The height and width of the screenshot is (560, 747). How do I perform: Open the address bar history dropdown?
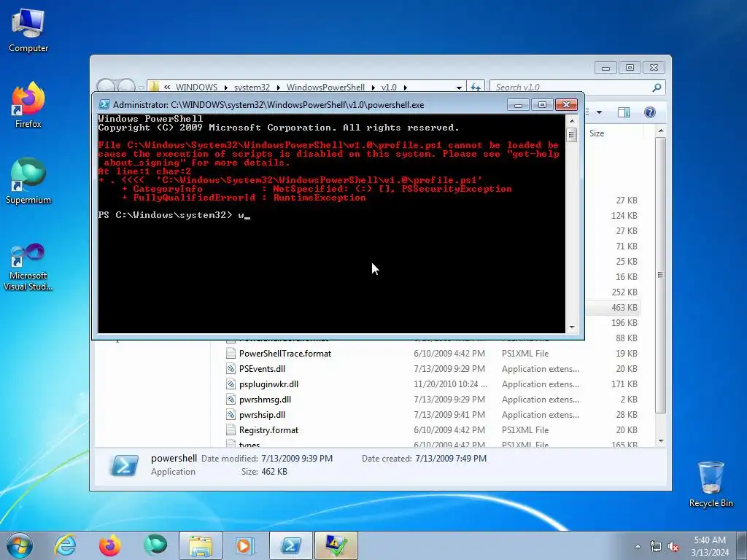pos(459,87)
